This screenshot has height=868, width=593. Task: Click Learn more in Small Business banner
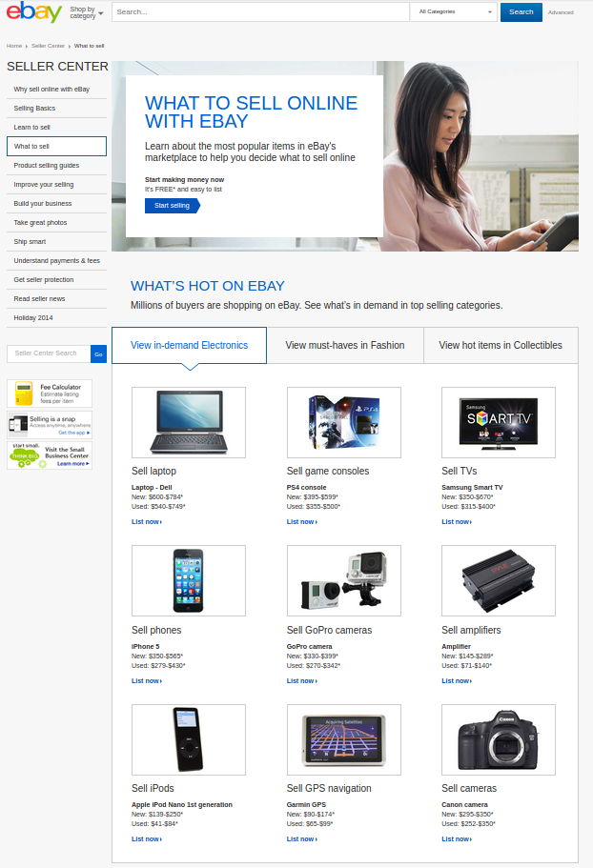tap(72, 464)
